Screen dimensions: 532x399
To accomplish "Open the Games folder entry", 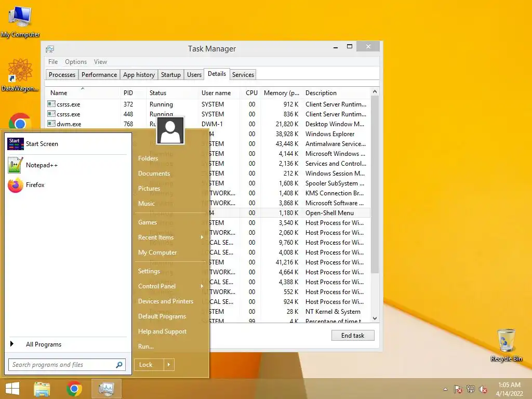I will (170, 222).
